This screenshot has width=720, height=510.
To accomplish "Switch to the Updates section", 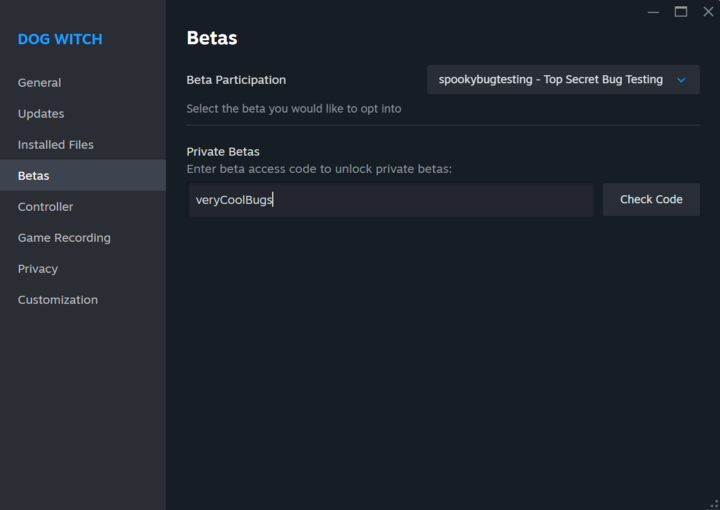I will click(x=41, y=114).
